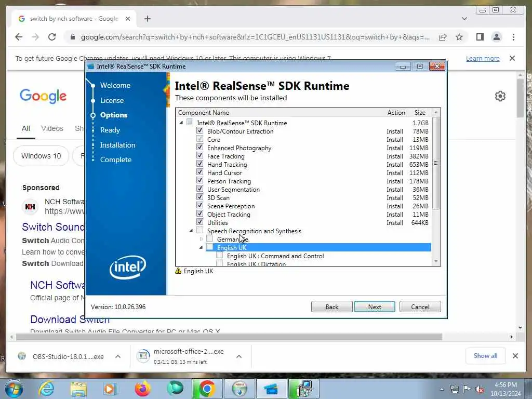Click the NCH Software favicon
The height and width of the screenshot is (399, 532).
(30, 207)
